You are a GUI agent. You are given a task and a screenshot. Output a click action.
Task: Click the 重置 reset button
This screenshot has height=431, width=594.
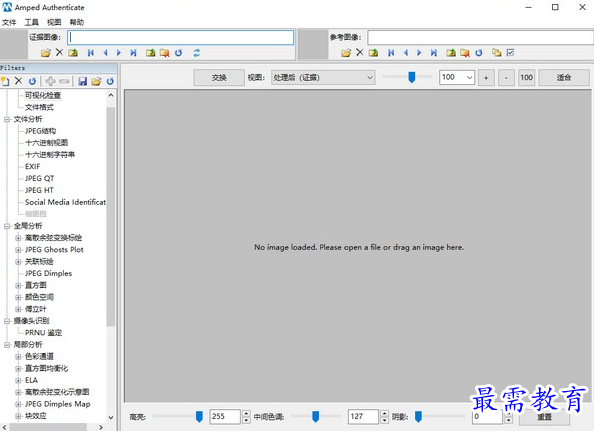[544, 417]
